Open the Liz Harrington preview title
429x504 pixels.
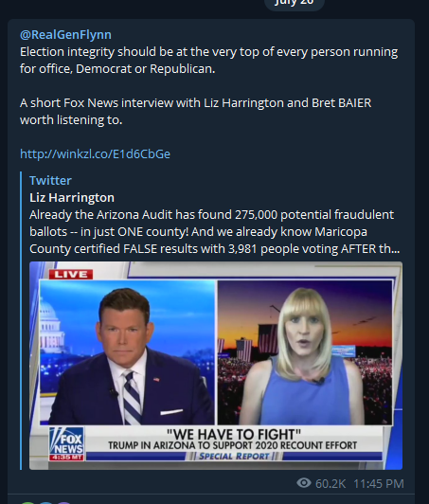(x=72, y=197)
